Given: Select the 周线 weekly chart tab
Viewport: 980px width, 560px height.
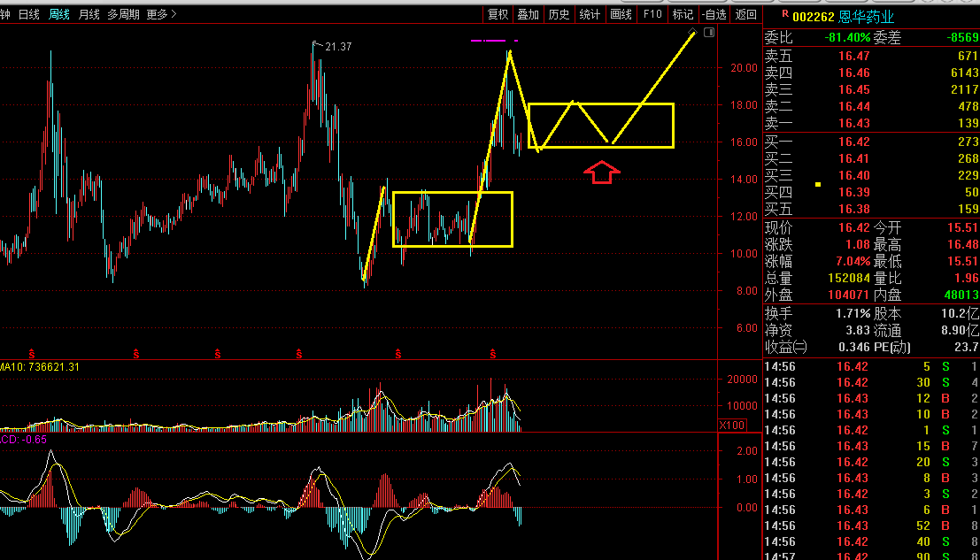Looking at the screenshot, I should (x=59, y=14).
